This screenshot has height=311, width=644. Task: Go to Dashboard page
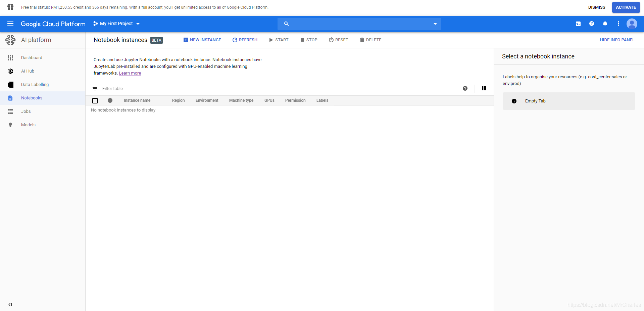(32, 58)
